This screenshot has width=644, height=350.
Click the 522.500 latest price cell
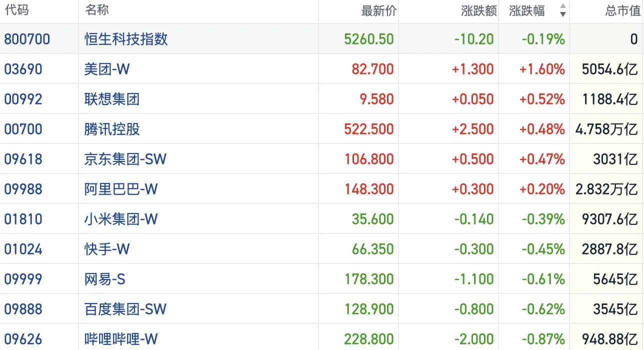pyautogui.click(x=369, y=129)
